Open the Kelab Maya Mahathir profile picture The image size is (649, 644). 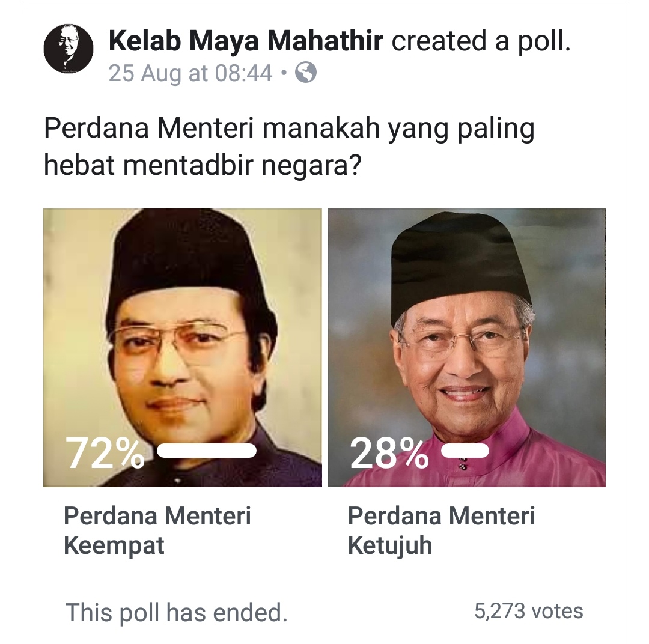pos(69,49)
